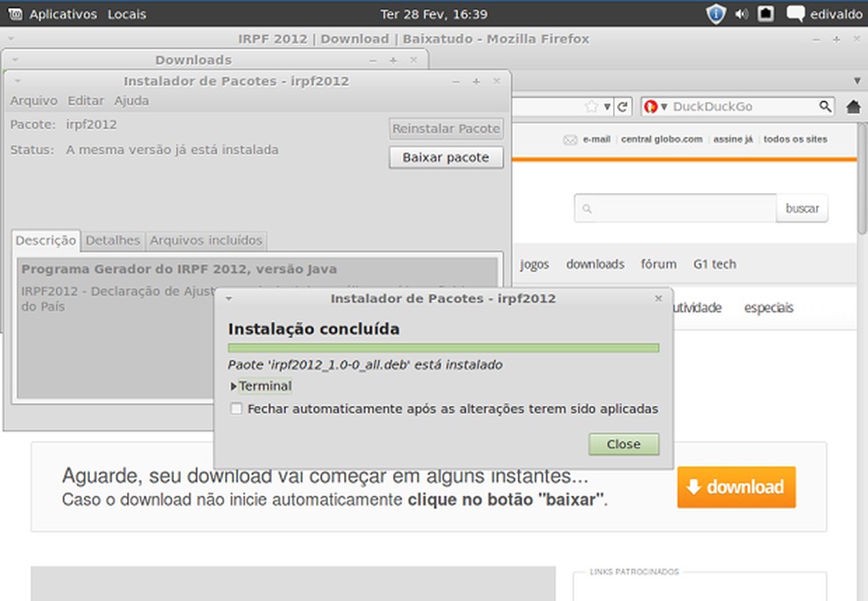
Task: Click the Downloads window title bar
Action: pos(214,60)
